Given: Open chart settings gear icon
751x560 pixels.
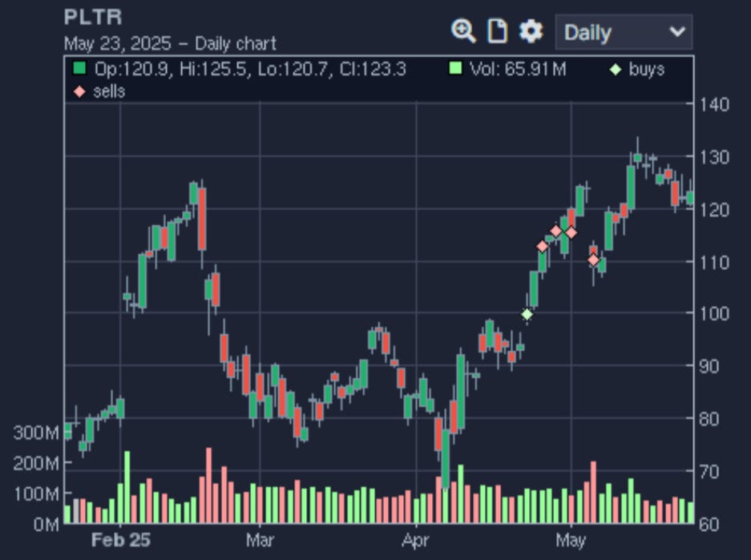Looking at the screenshot, I should (531, 31).
